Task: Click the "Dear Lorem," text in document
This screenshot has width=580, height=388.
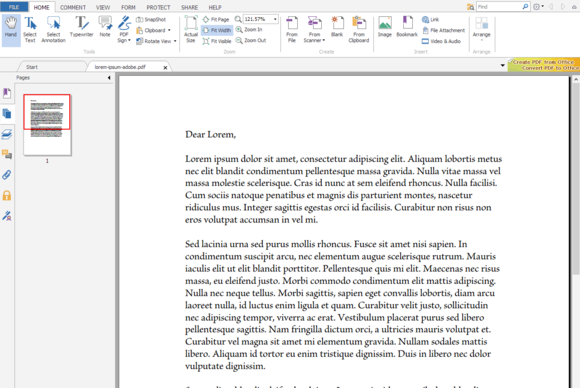Action: pyautogui.click(x=210, y=135)
